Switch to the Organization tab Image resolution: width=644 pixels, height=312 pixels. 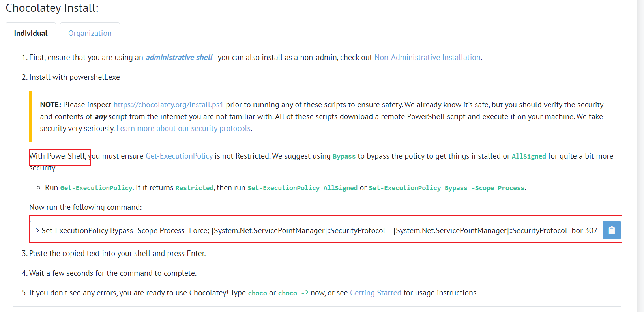(90, 33)
